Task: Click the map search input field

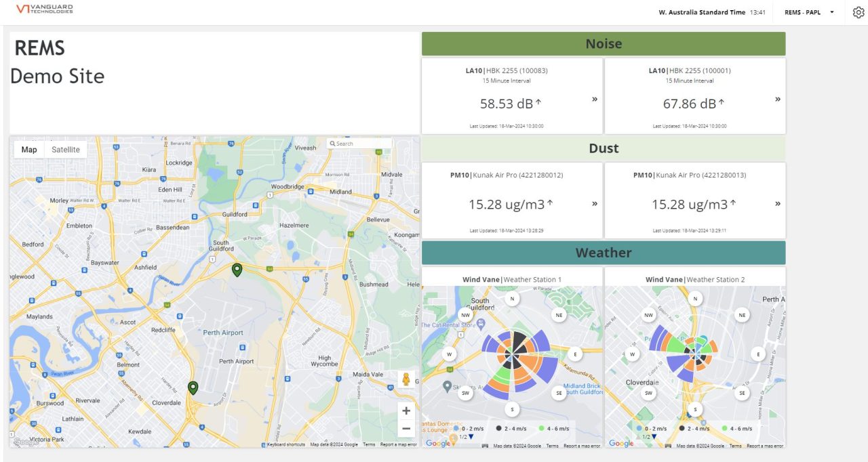Action: click(x=359, y=143)
